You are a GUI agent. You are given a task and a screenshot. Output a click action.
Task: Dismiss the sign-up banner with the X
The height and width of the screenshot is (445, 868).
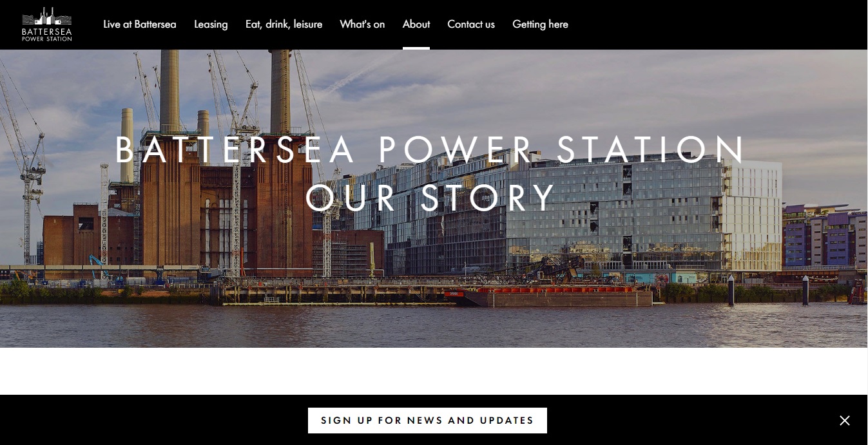pos(845,421)
